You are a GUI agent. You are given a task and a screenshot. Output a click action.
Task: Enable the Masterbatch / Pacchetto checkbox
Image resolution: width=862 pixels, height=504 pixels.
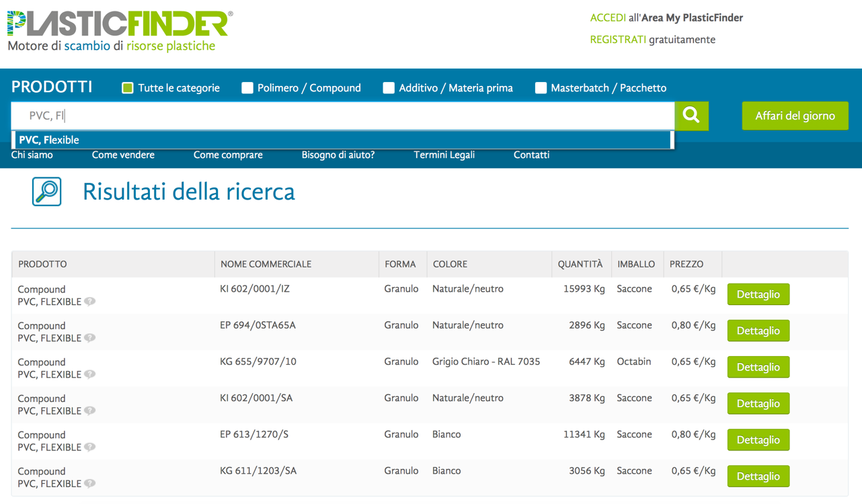click(x=541, y=88)
